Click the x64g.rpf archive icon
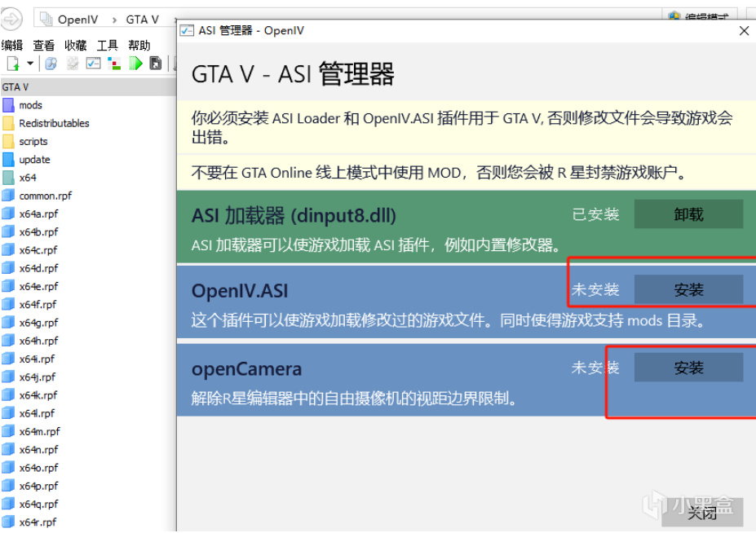Image resolution: width=756 pixels, height=533 pixels. tap(8, 323)
